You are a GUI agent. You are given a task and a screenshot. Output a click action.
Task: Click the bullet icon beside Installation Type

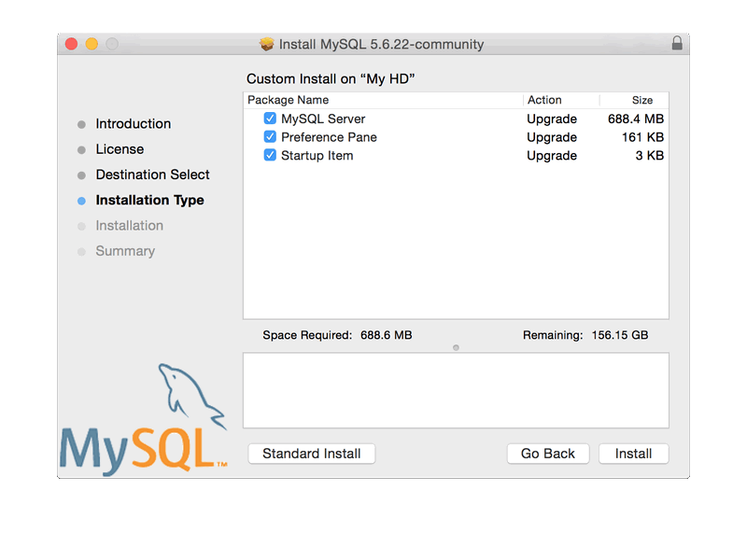pos(82,200)
